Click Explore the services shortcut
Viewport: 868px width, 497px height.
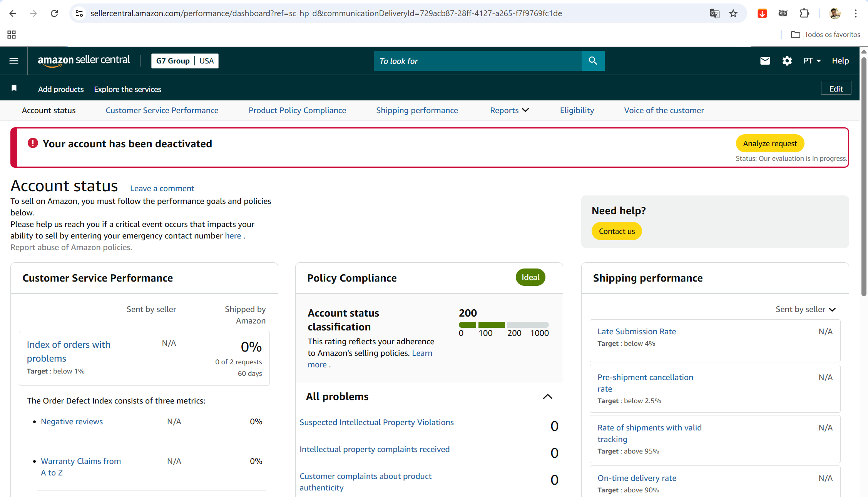click(128, 89)
